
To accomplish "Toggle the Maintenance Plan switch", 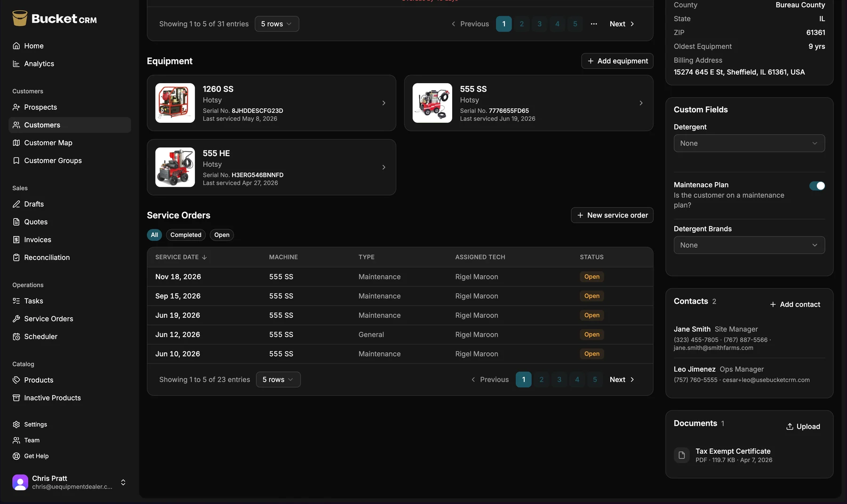I will [x=817, y=186].
